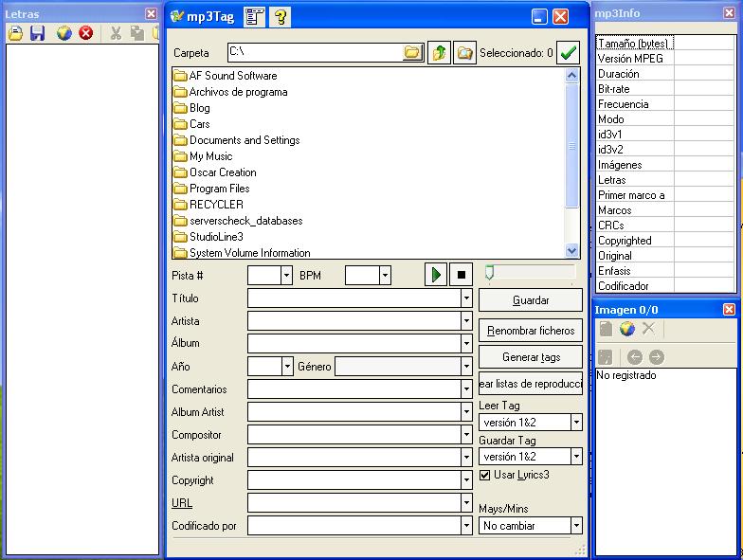The width and height of the screenshot is (743, 560).
Task: Go up one folder level button
Action: pos(439,52)
